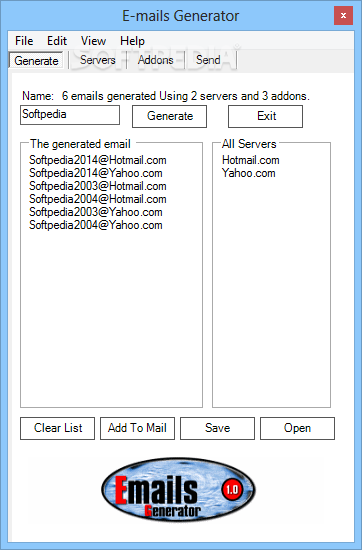The height and width of the screenshot is (550, 362).
Task: Open the Edit menu
Action: click(x=57, y=41)
